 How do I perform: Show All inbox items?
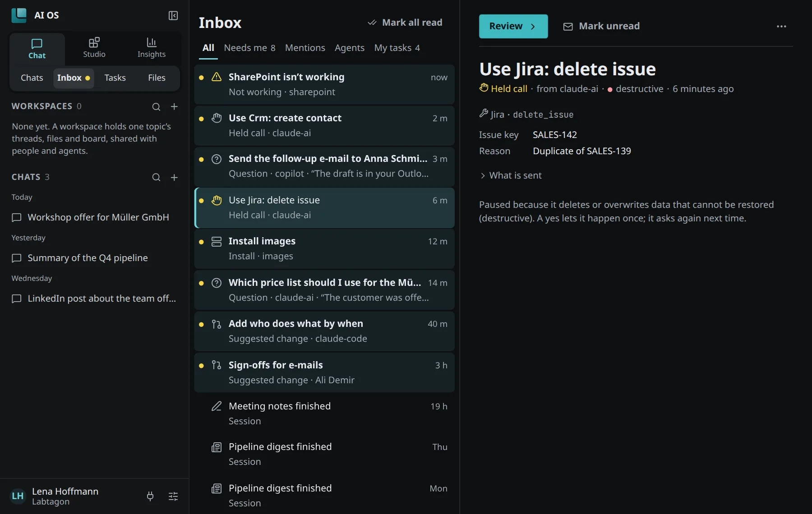click(208, 48)
